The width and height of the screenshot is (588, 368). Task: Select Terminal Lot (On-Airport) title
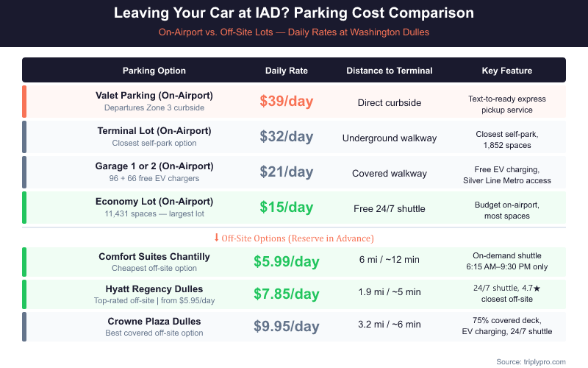coord(154,131)
